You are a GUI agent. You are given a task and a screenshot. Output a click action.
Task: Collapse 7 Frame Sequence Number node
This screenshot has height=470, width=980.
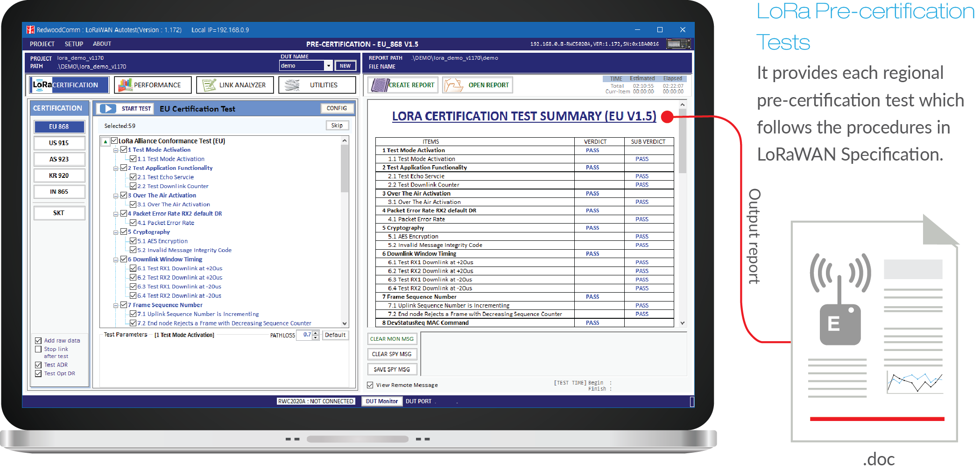click(x=116, y=306)
